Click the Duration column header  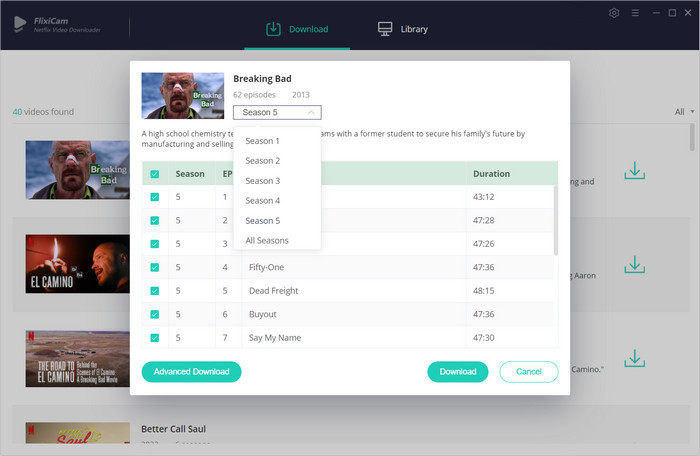pos(492,174)
